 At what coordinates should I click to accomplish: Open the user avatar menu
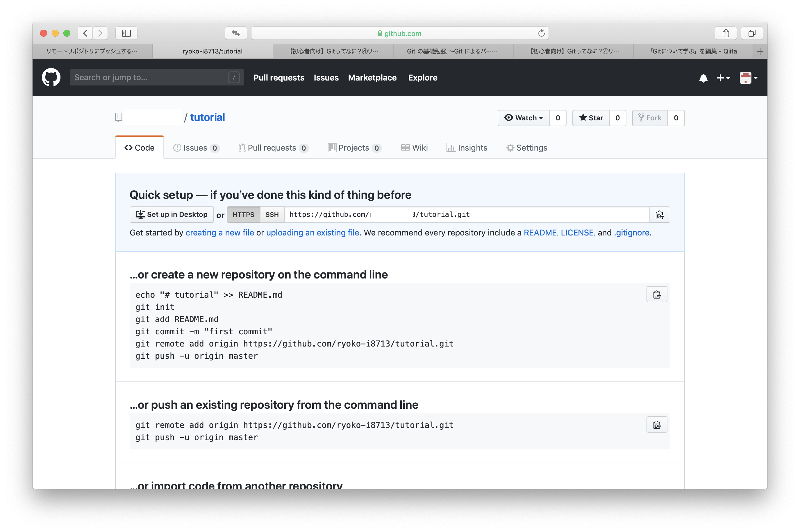click(748, 78)
